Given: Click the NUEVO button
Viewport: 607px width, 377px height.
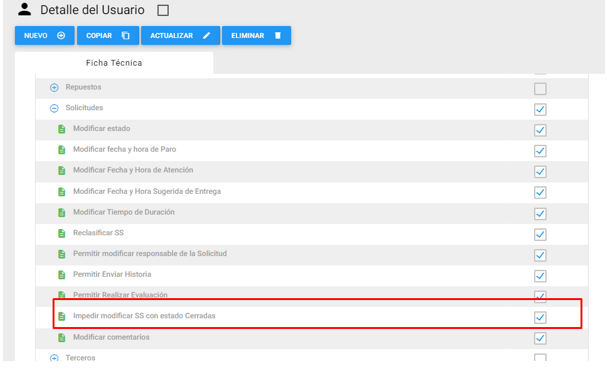Looking at the screenshot, I should click(x=45, y=36).
